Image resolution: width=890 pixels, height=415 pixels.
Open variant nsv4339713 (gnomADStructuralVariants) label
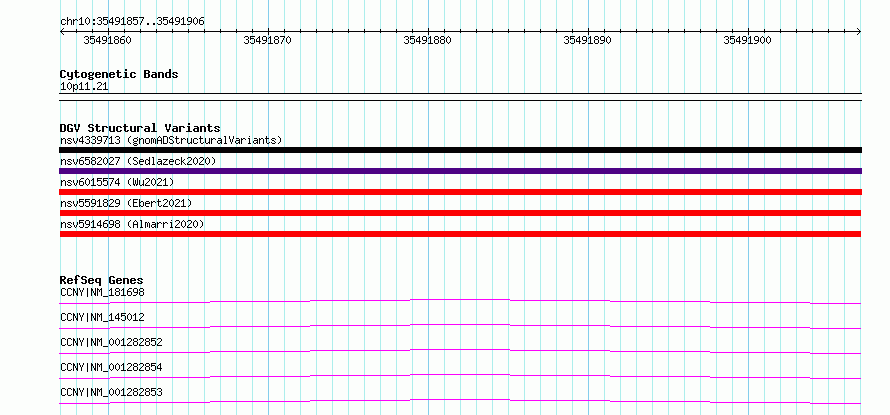pyautogui.click(x=171, y=140)
